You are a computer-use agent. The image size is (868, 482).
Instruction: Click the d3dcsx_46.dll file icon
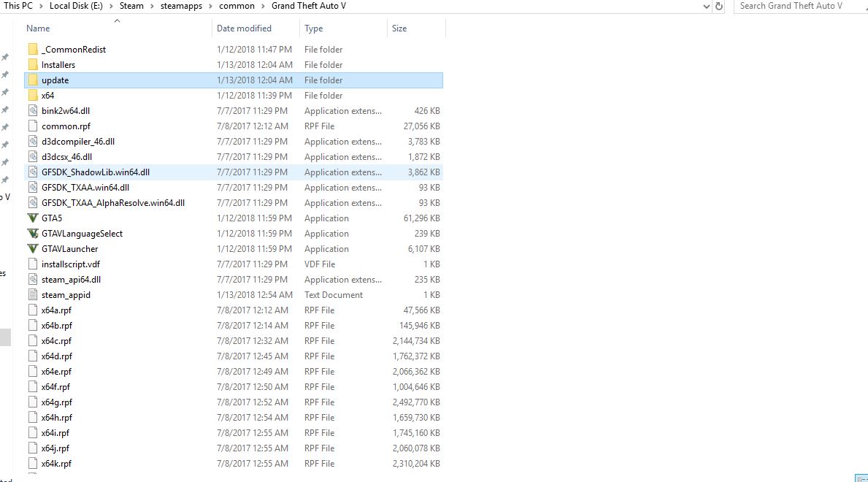33,157
